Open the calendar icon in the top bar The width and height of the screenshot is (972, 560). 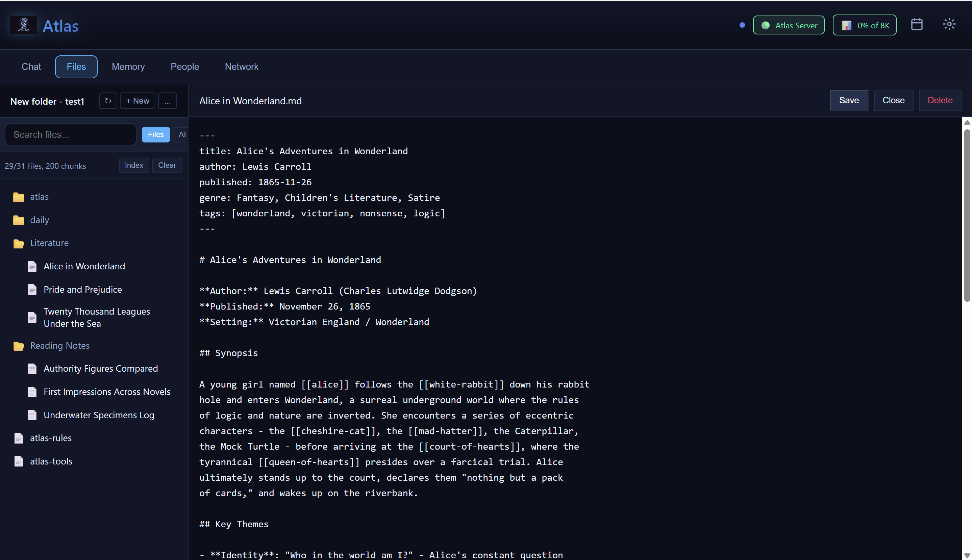(x=917, y=24)
